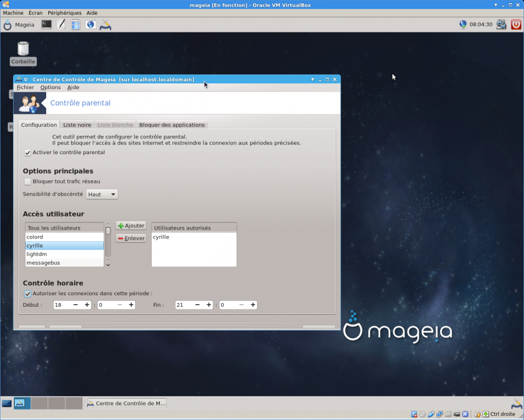This screenshot has height=420, width=524.
Task: Click the Tous les utilisateurs column header
Action: point(64,228)
